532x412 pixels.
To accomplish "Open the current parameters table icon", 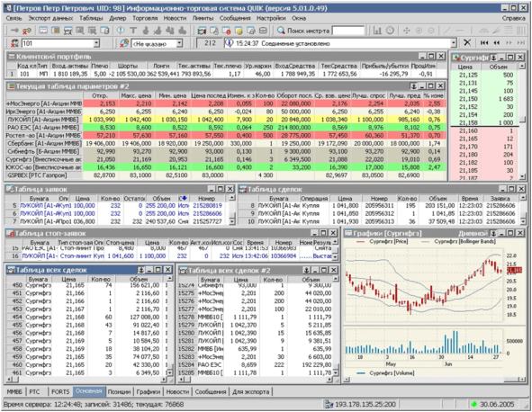I will 55,31.
